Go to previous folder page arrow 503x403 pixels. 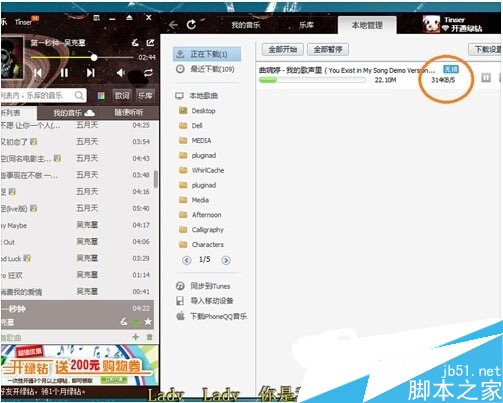[x=187, y=260]
